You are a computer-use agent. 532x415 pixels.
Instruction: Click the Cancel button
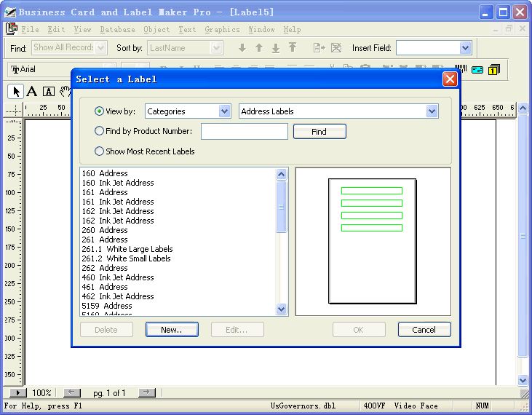[x=424, y=330]
